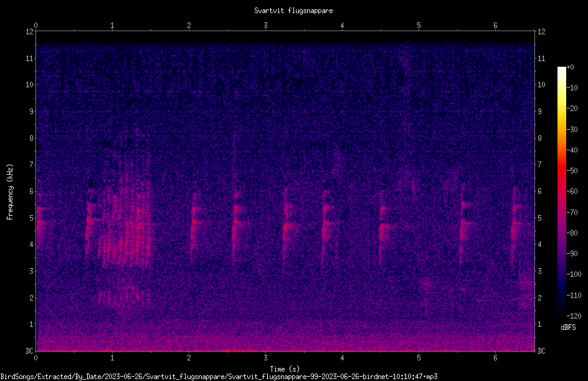The height and width of the screenshot is (381, 588).
Task: Click "6" on the bottom time axis
Action: [x=495, y=358]
